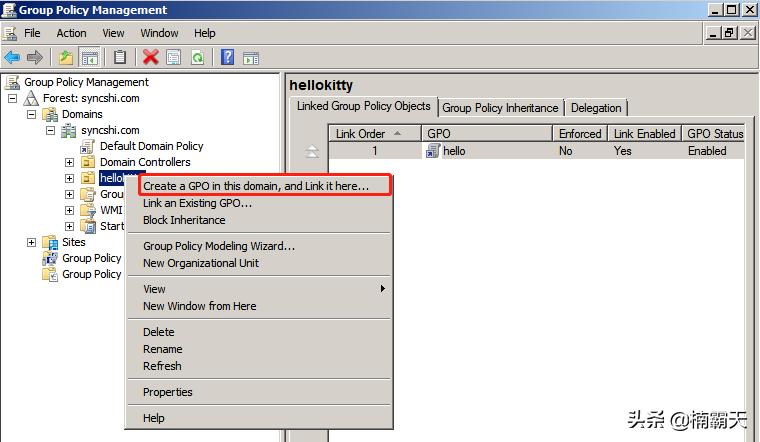Click the Back arrow toolbar icon

click(12, 58)
